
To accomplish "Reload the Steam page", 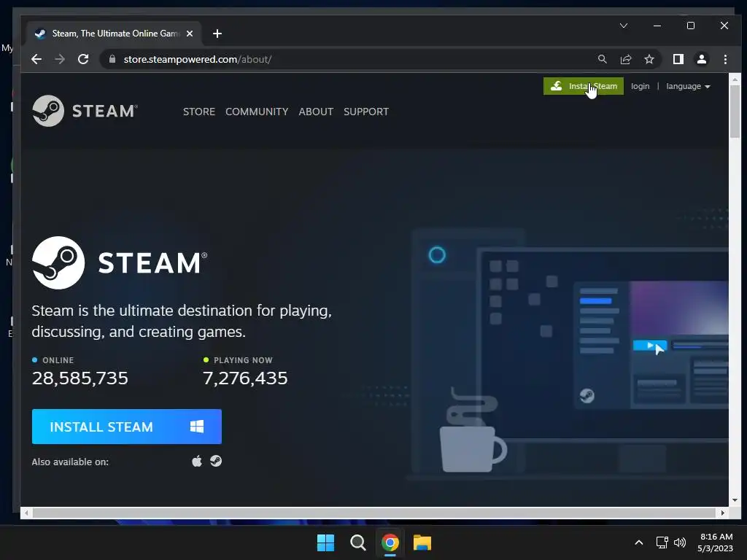I will click(x=83, y=59).
